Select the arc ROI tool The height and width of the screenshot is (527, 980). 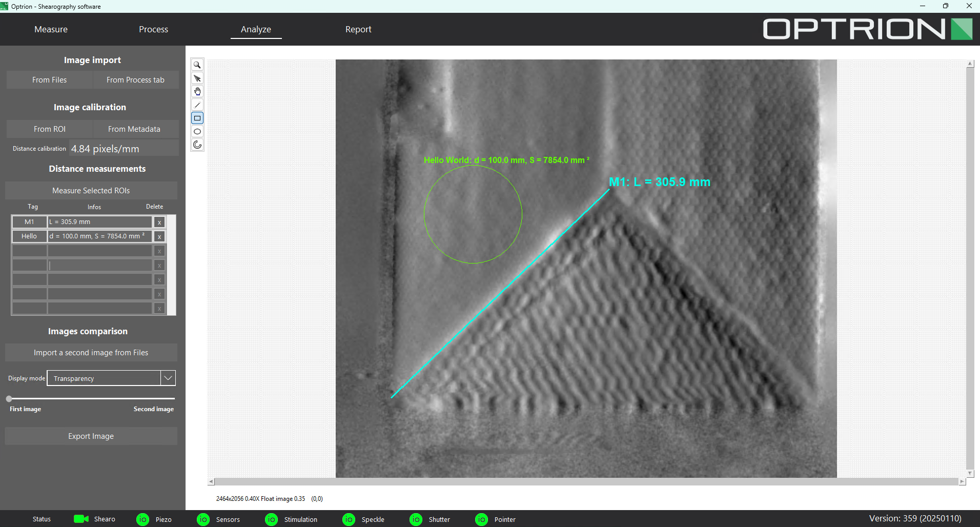click(197, 145)
